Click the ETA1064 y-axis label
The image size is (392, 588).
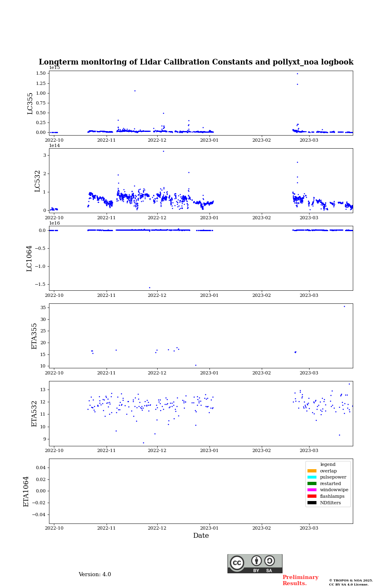point(26,491)
